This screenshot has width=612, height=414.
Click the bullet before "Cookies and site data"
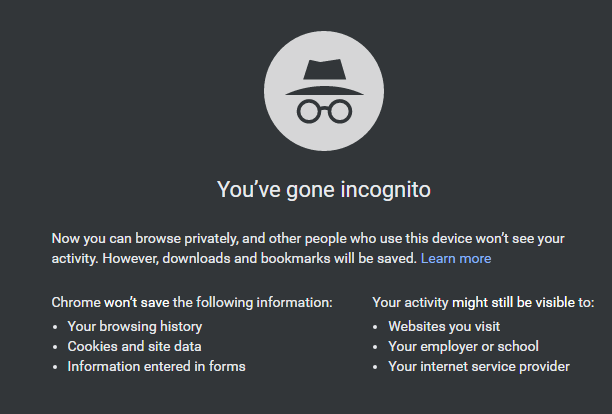click(x=55, y=347)
